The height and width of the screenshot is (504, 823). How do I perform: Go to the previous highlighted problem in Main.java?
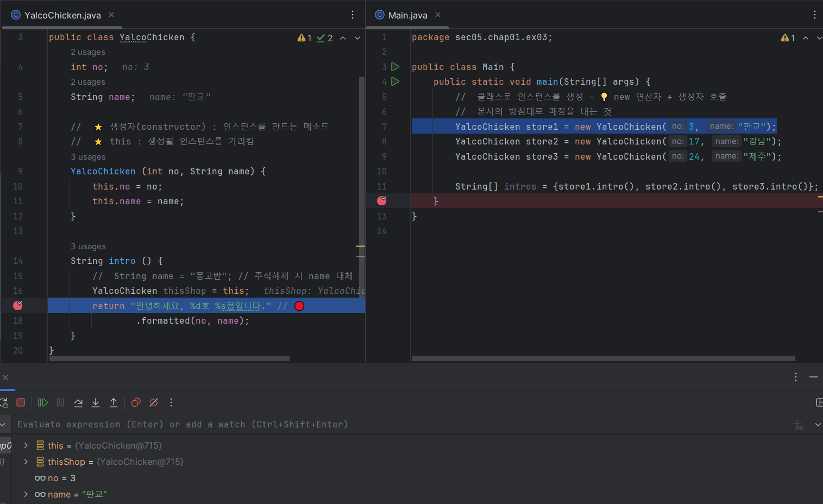tap(806, 38)
